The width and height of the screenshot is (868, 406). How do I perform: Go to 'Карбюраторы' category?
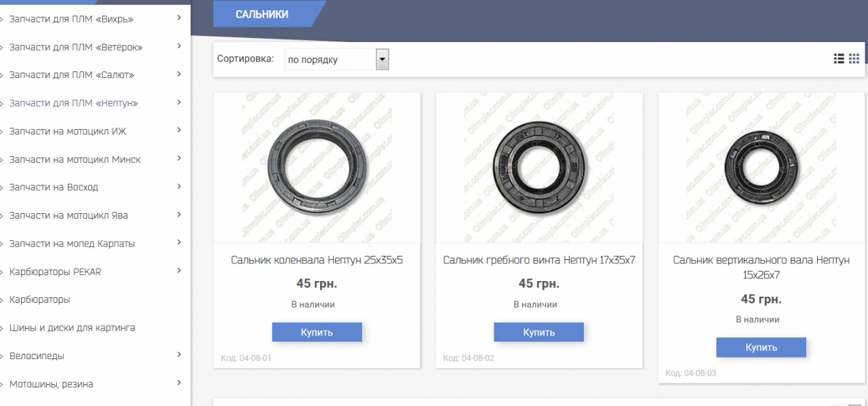coord(39,299)
